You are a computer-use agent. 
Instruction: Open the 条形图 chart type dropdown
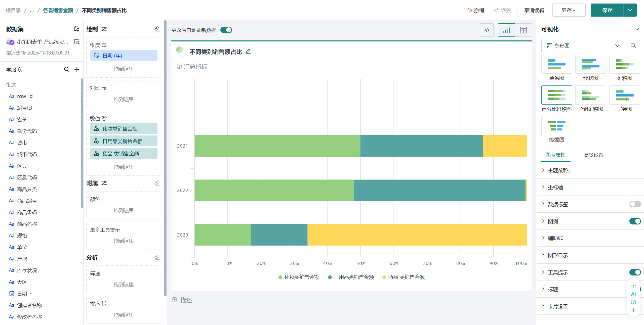[583, 45]
